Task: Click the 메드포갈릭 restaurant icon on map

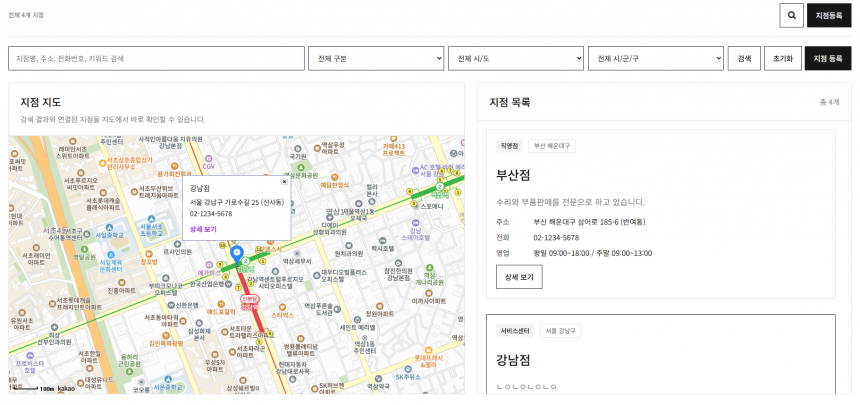Action: click(220, 303)
